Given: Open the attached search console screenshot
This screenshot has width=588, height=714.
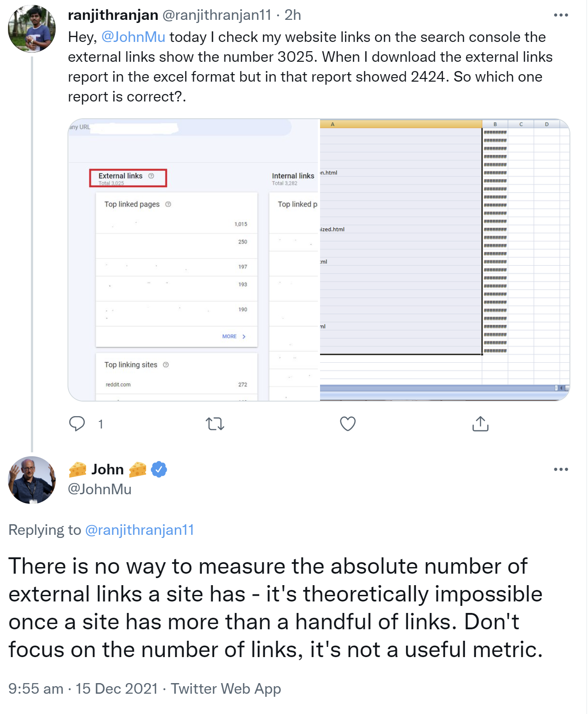Looking at the screenshot, I should [x=319, y=259].
